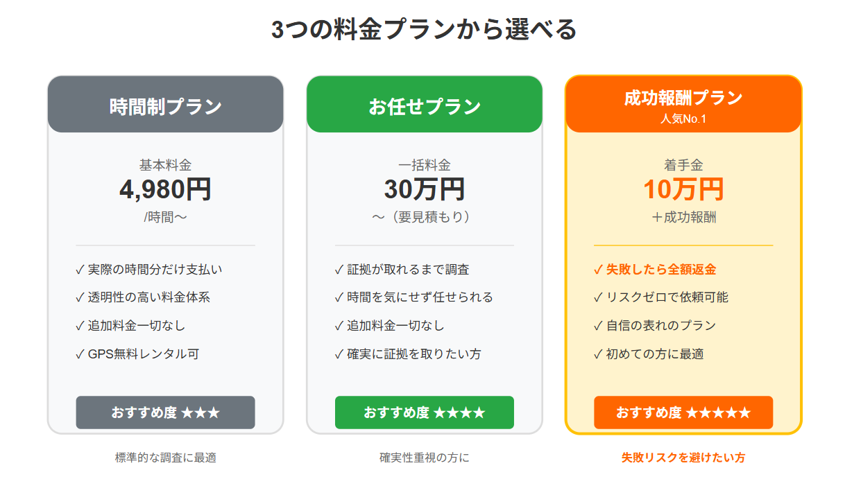Click the 失敗リスクを避けたい方 link

[x=683, y=458]
